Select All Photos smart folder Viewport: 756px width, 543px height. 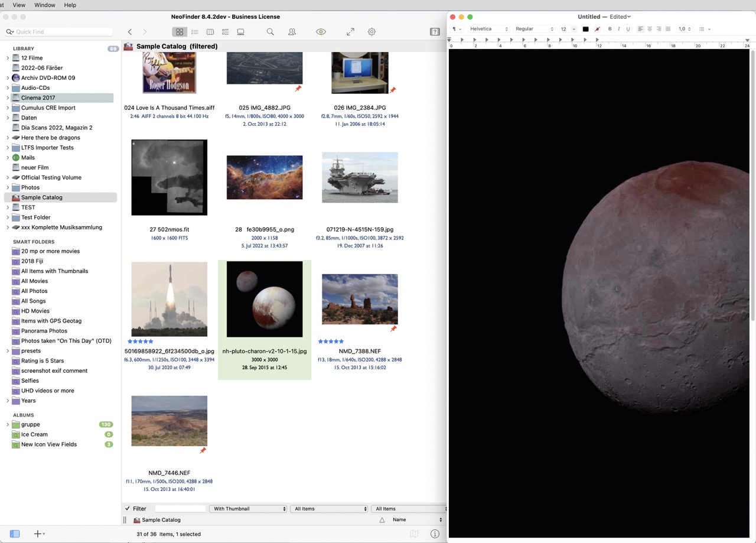tap(34, 291)
